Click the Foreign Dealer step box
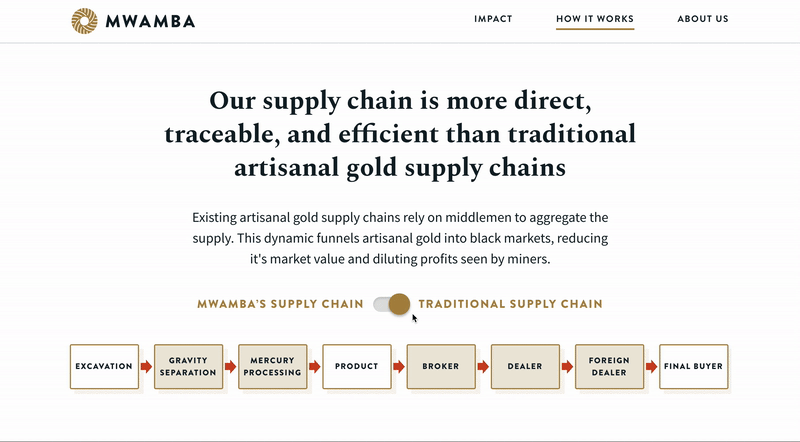Viewport: 800px width, 442px height. tap(610, 366)
